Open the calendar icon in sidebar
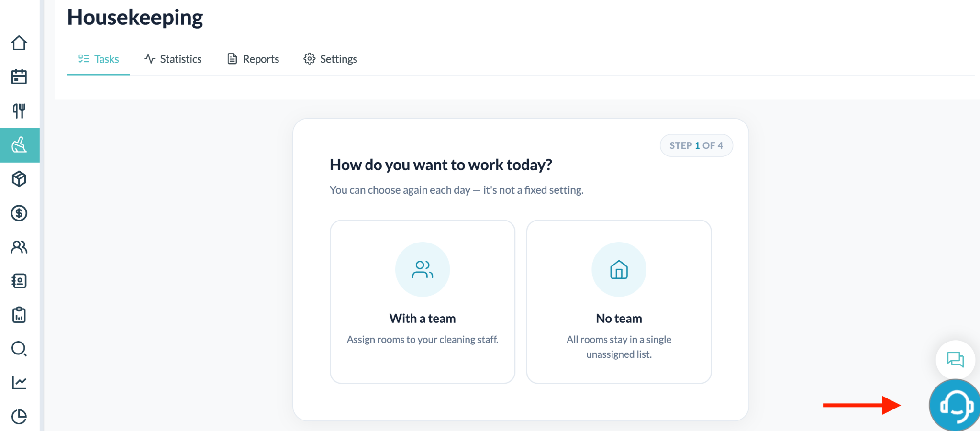The image size is (980, 431). tap(19, 77)
